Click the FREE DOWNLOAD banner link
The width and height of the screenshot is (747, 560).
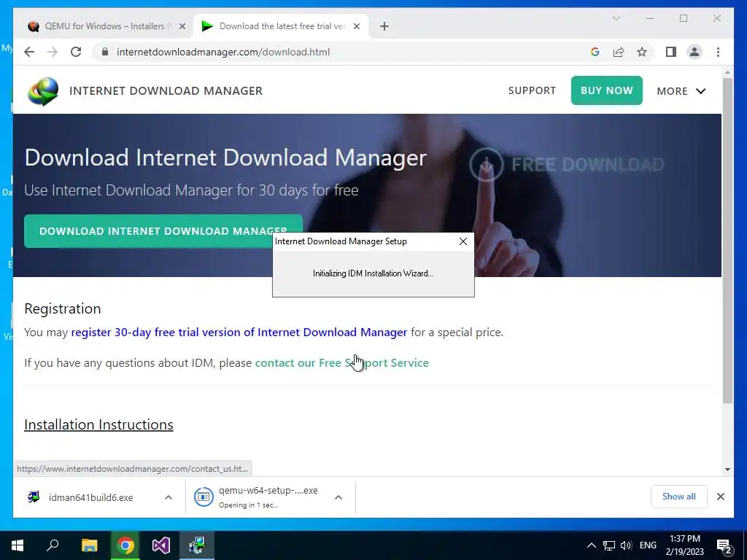[x=567, y=164]
